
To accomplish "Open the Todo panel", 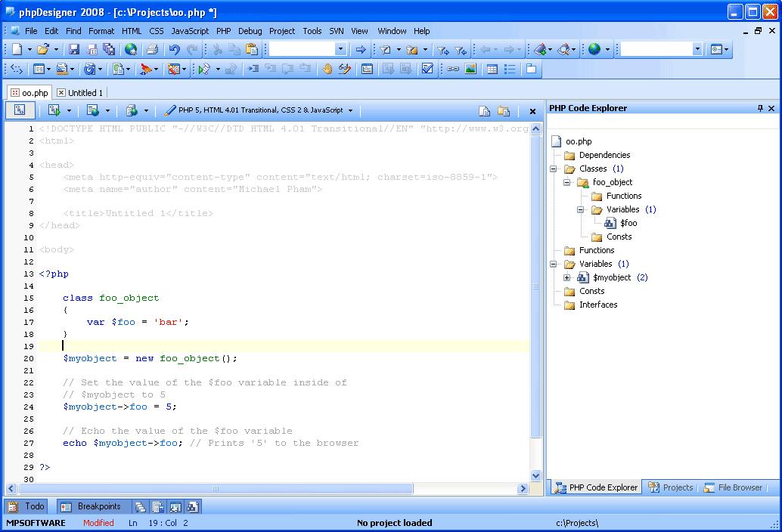I will (27, 506).
